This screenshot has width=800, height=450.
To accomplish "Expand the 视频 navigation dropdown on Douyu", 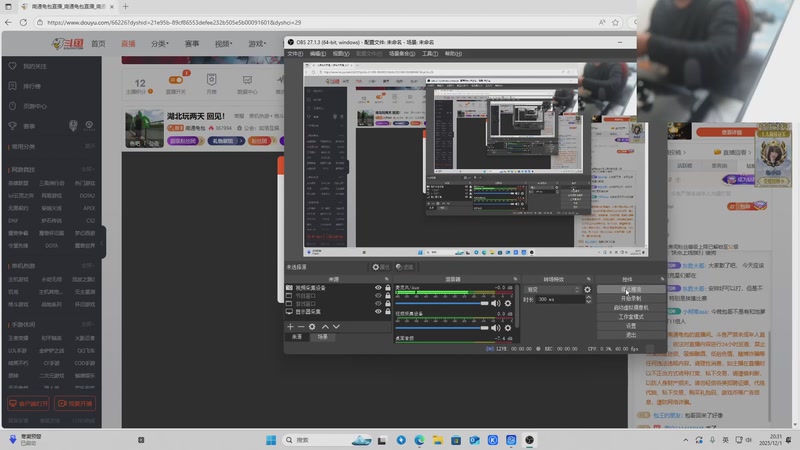I will 223,44.
